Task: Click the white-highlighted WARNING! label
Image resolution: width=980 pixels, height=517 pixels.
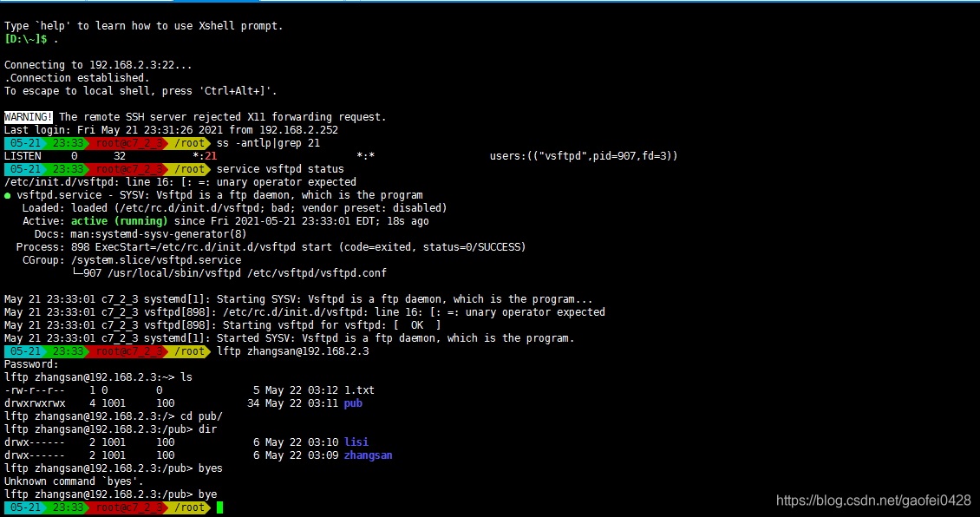Action: [29, 117]
